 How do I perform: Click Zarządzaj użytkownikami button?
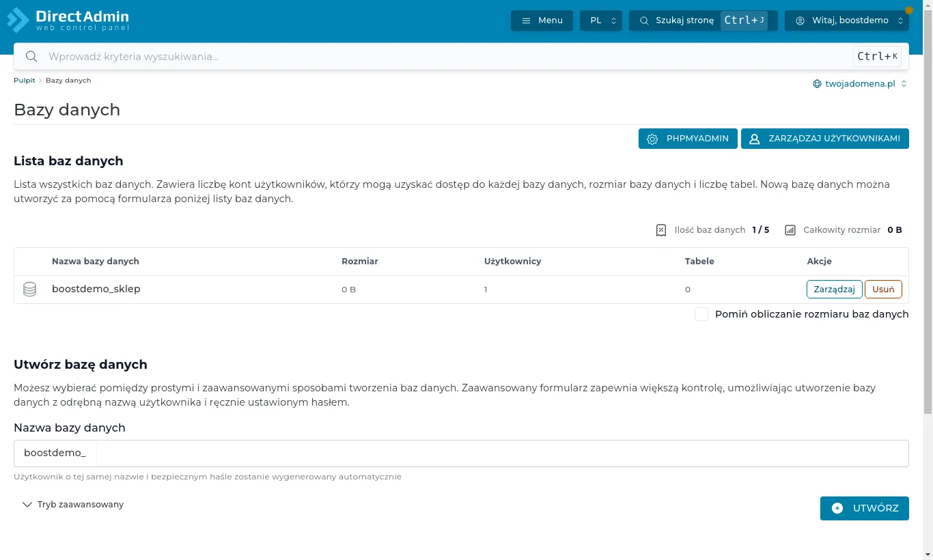point(825,139)
